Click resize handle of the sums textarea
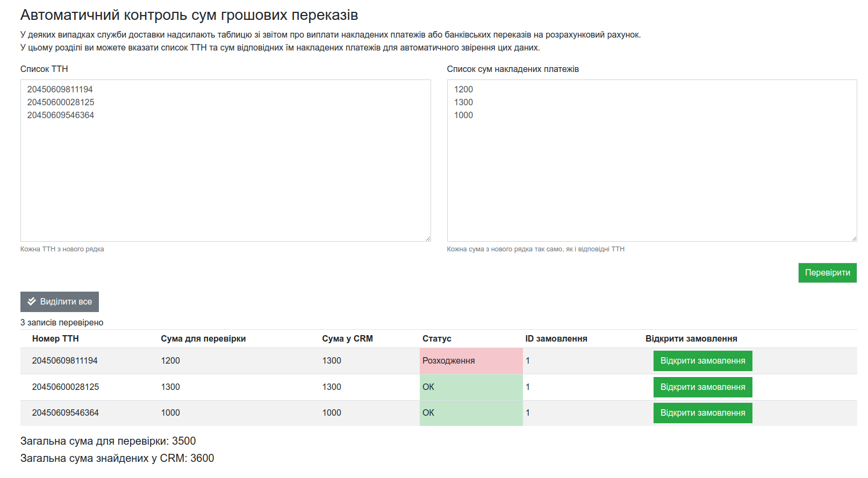 click(x=854, y=238)
